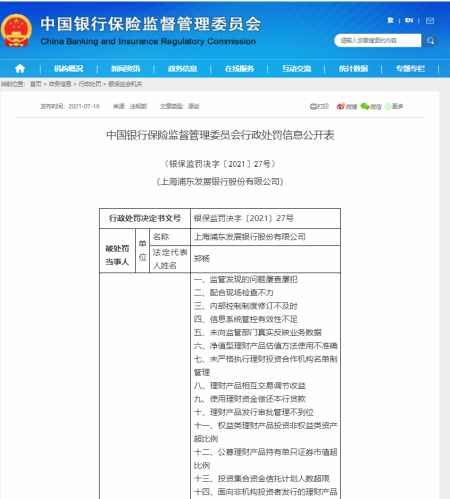The width and height of the screenshot is (450, 499).
Task: Click item 八、理财产品相互交易调节收益
Action: pyautogui.click(x=250, y=386)
